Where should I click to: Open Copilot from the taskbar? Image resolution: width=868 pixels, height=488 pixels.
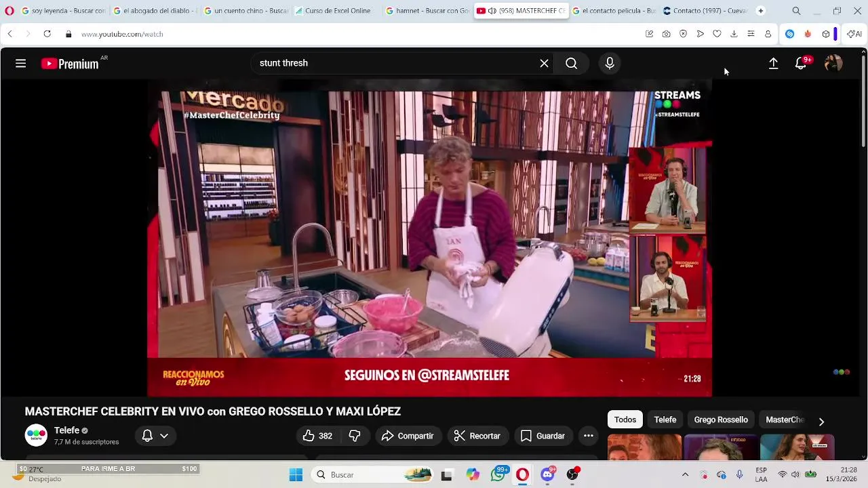point(473,474)
